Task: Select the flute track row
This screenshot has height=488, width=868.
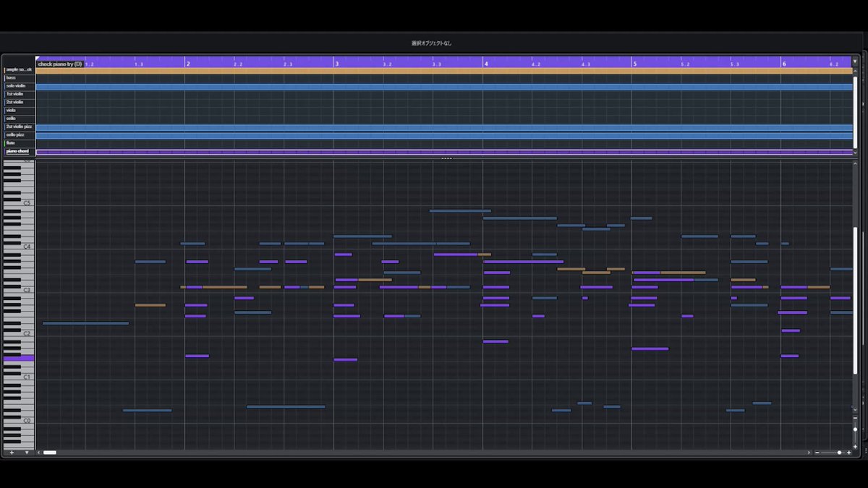Action: pyautogui.click(x=19, y=143)
